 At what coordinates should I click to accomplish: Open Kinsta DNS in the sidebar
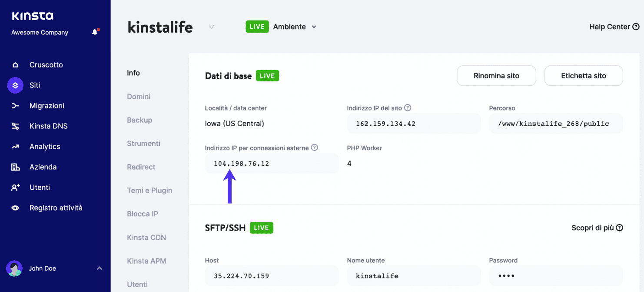click(x=48, y=126)
